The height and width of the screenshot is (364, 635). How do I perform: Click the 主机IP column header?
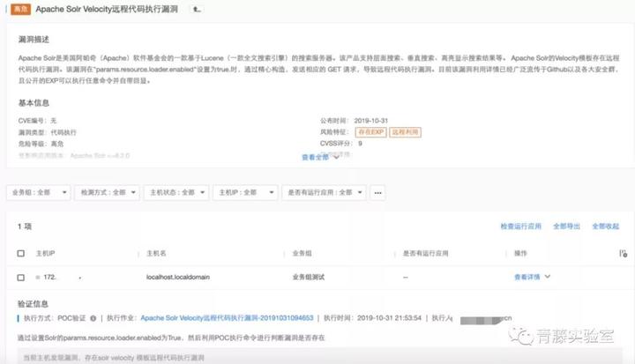pyautogui.click(x=45, y=254)
